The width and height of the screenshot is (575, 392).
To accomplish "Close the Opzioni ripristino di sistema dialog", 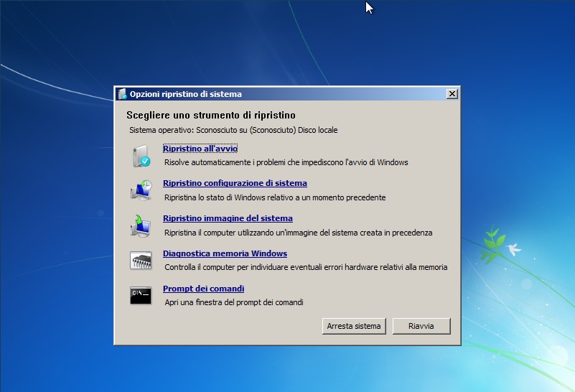I will point(452,94).
